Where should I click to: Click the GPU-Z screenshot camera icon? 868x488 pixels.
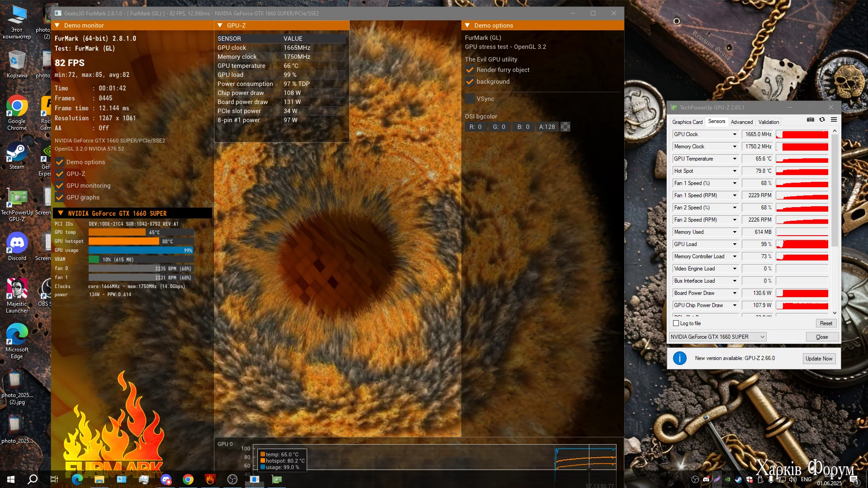click(x=811, y=120)
